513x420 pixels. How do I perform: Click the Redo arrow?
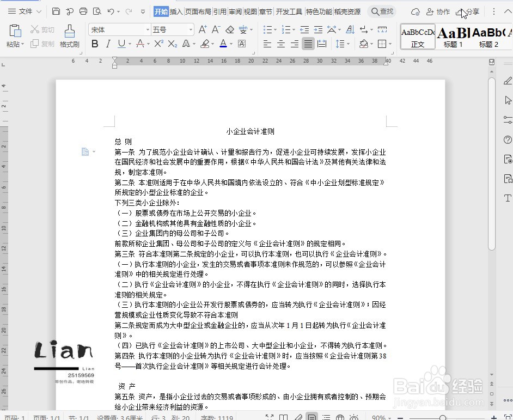click(129, 11)
